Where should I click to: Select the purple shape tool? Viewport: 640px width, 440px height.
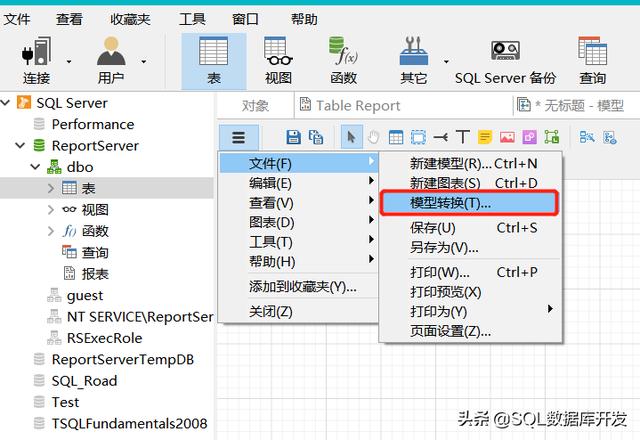[529, 138]
